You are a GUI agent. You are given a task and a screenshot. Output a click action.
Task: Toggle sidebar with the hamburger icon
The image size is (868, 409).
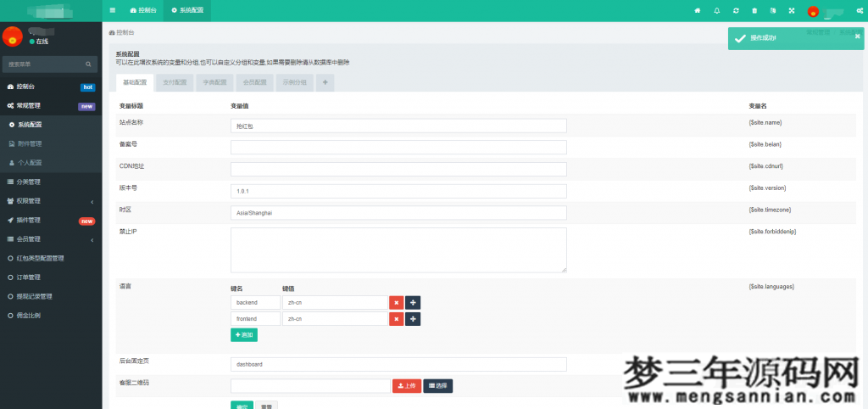[113, 10]
